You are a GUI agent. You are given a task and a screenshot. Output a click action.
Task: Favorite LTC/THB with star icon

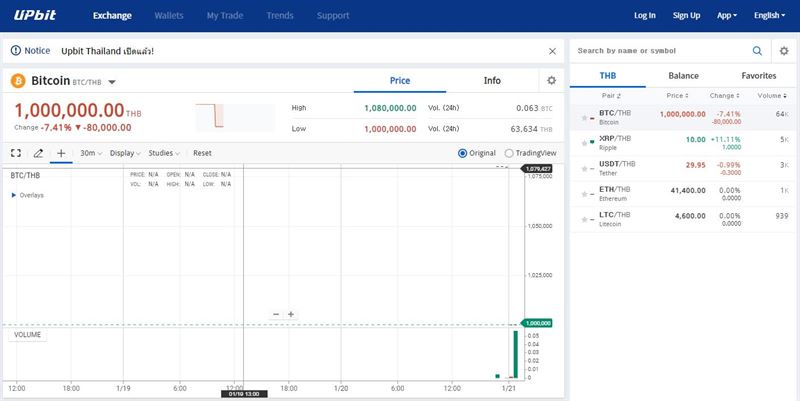click(x=584, y=220)
